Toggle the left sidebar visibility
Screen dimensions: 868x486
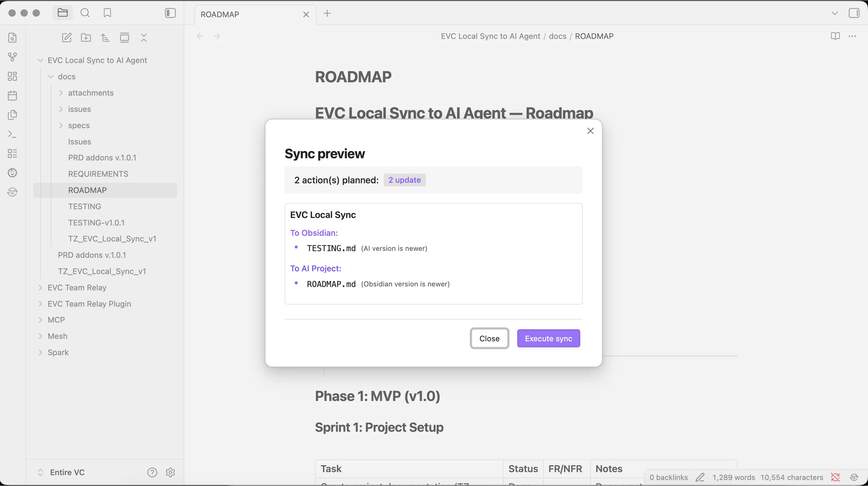(170, 13)
